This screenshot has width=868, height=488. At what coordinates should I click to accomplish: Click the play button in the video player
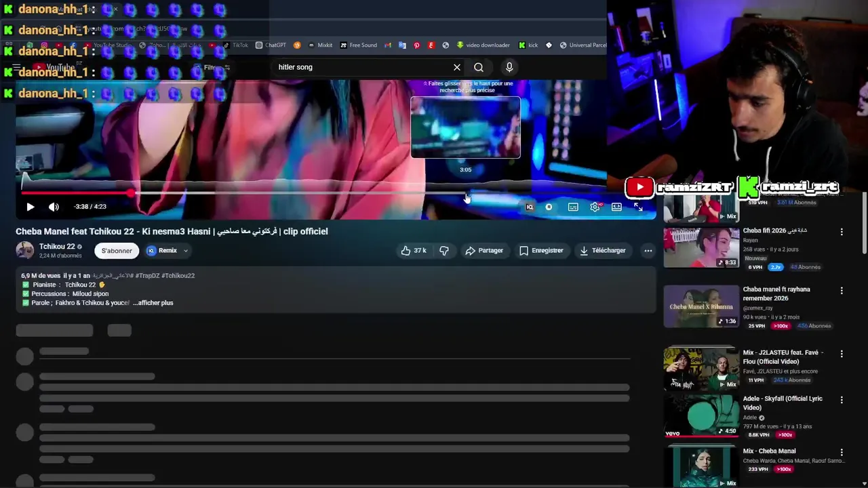pos(30,207)
